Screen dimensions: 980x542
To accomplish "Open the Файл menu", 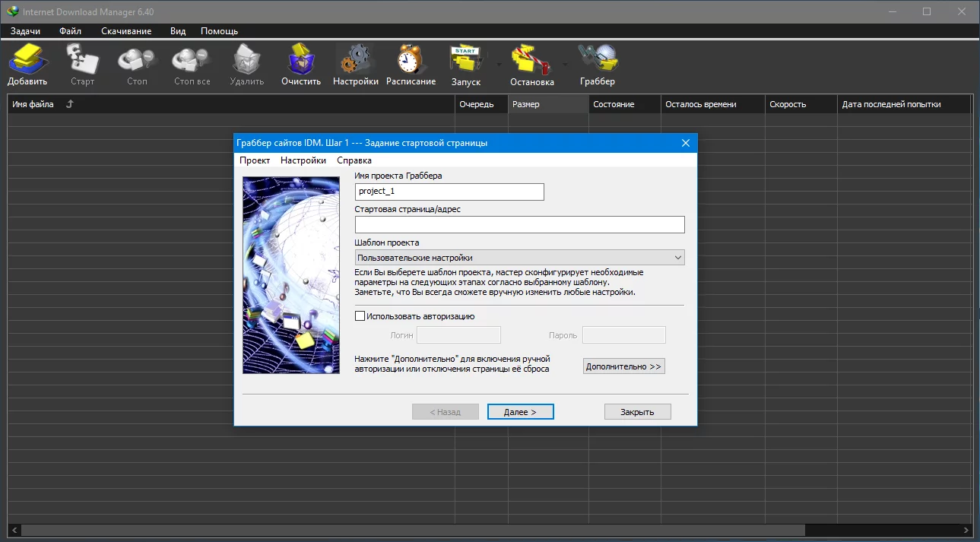I will pyautogui.click(x=70, y=31).
